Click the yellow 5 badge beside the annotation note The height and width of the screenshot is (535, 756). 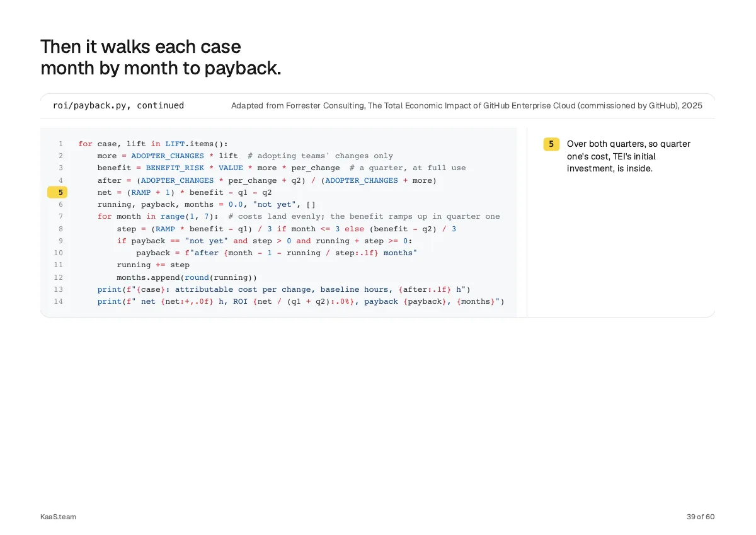click(x=551, y=144)
